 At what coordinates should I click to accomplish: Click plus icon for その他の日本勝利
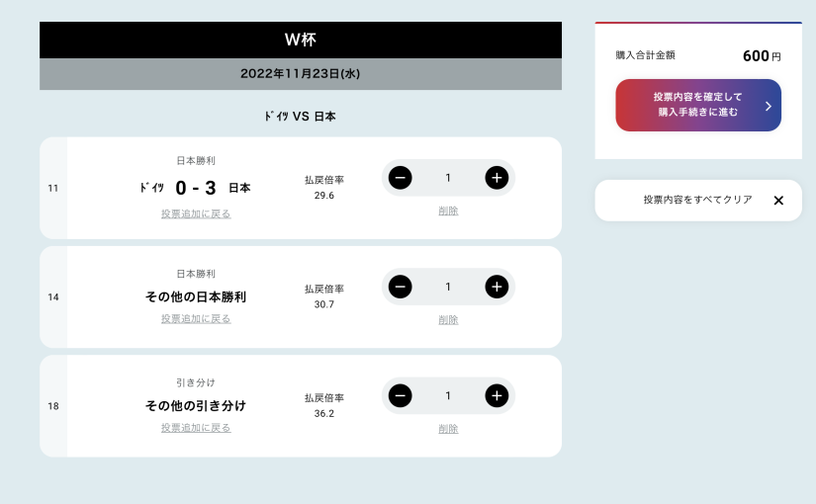click(x=497, y=287)
